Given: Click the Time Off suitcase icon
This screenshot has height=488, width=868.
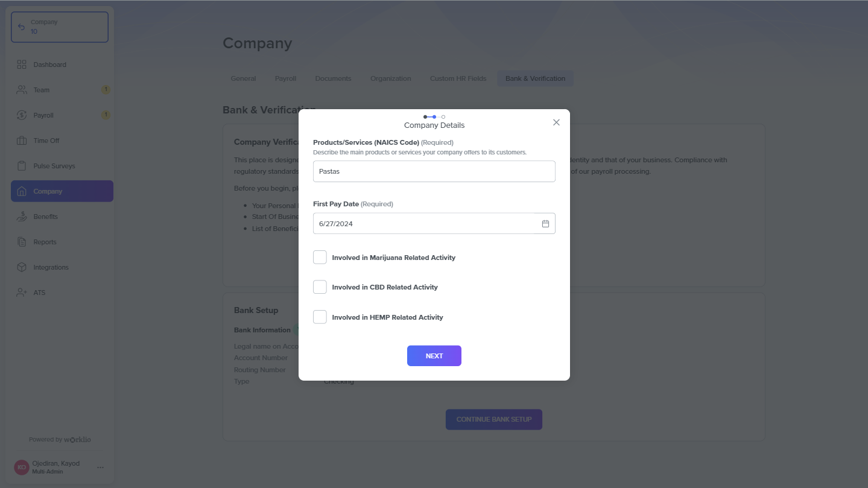Looking at the screenshot, I should point(22,141).
